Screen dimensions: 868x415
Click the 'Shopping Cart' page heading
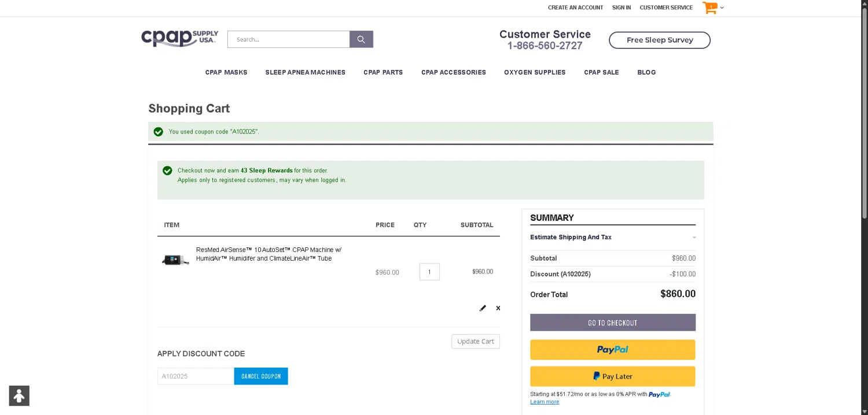[189, 109]
